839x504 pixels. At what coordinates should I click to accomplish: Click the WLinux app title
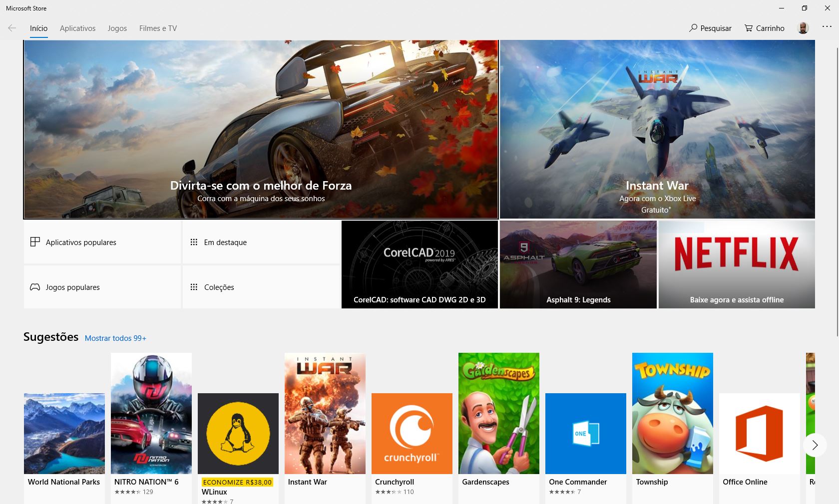[214, 492]
